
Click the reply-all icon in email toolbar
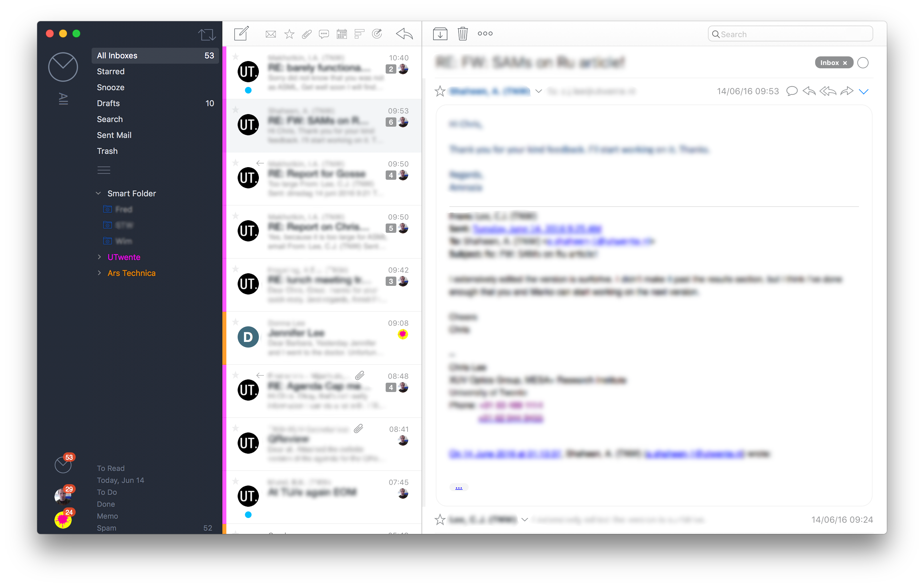[827, 90]
